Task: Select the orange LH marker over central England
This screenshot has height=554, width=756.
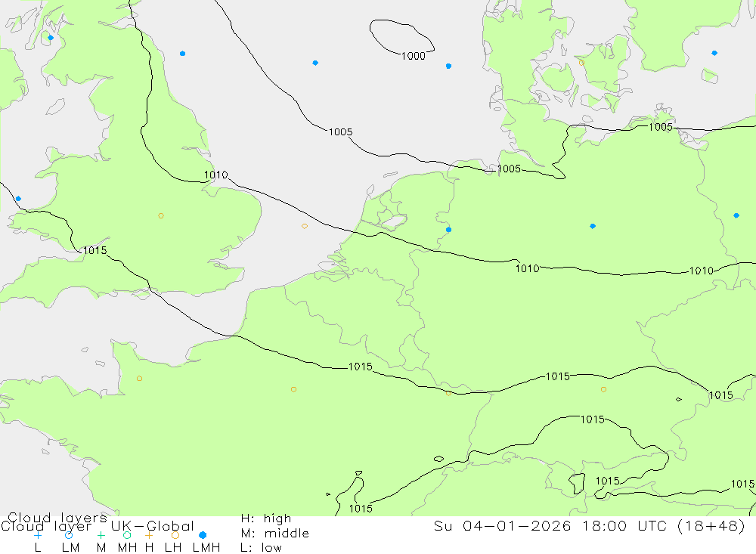Action: click(161, 216)
